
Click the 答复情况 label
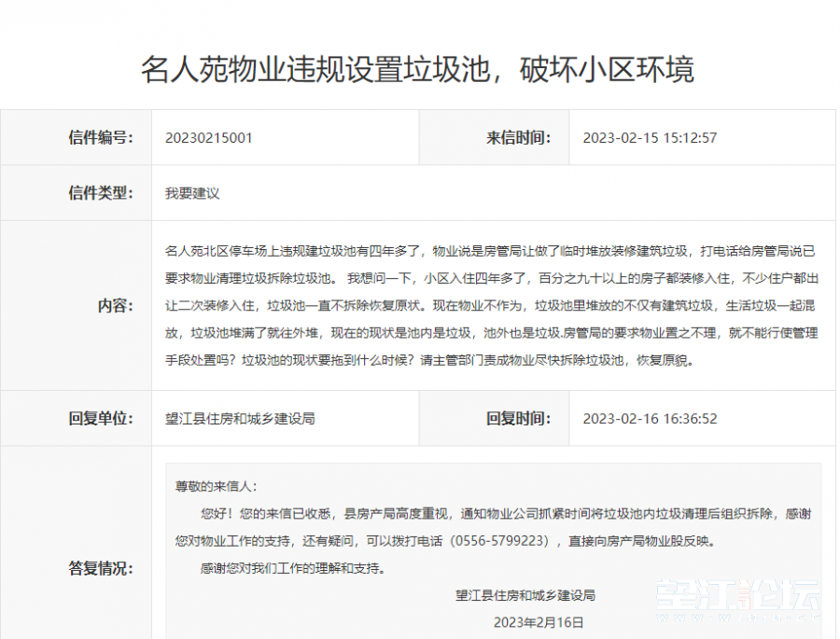coord(100,568)
